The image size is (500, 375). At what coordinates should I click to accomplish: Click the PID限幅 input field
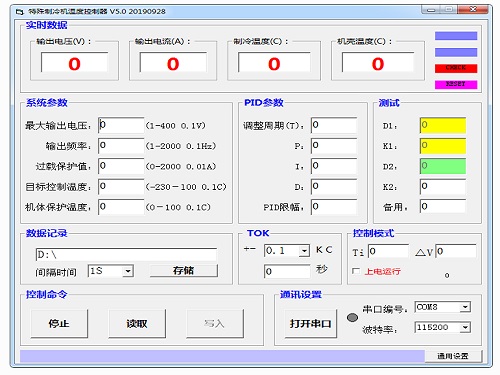coord(334,207)
